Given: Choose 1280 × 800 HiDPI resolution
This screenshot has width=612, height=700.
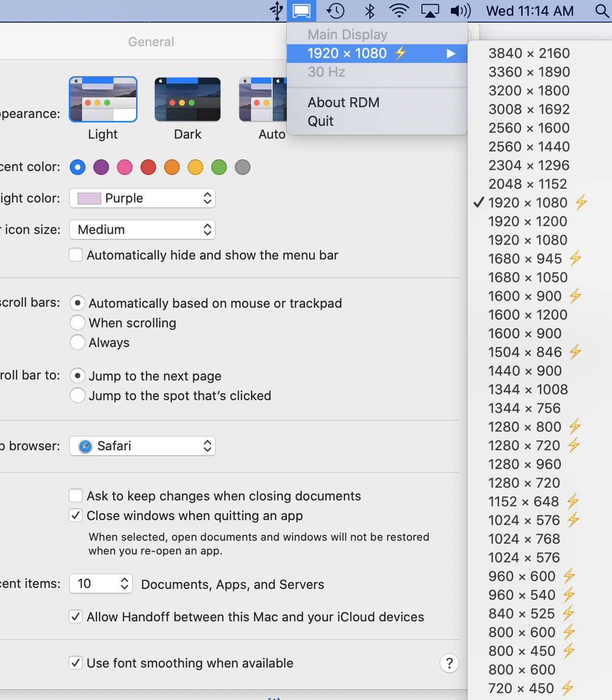Looking at the screenshot, I should [x=540, y=427].
